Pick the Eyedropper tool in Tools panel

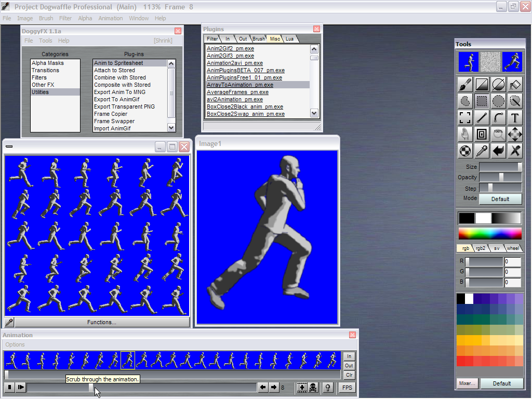click(482, 151)
